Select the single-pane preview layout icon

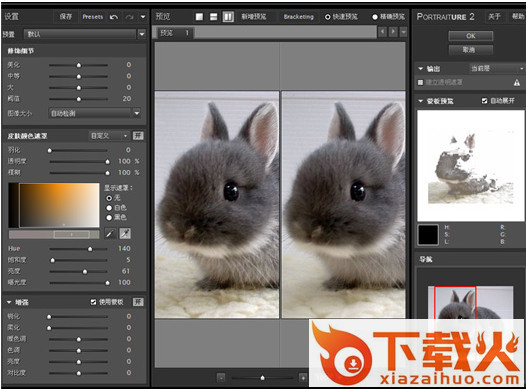[199, 17]
